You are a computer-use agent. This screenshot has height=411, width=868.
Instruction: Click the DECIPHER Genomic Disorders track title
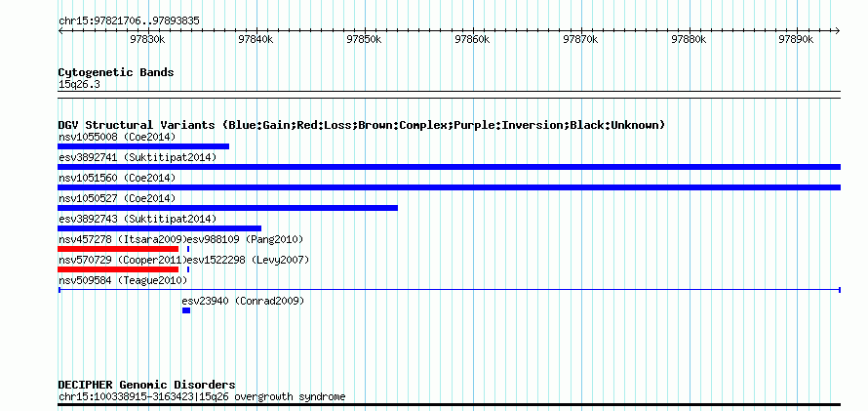tap(146, 385)
